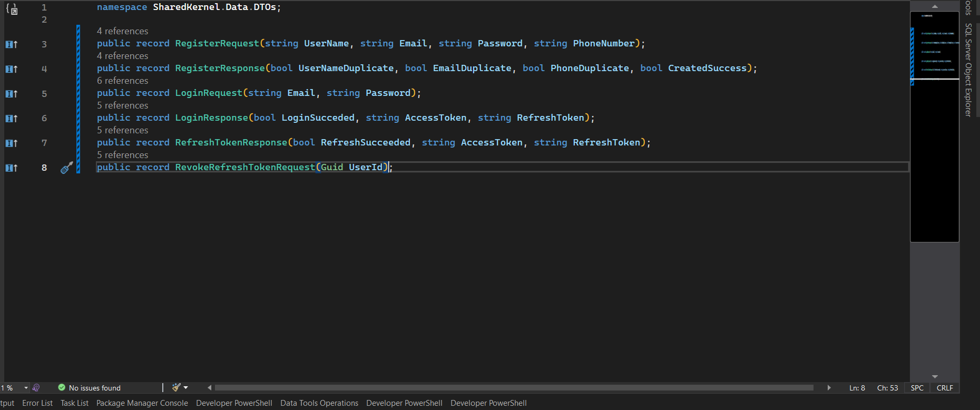Click the horizontal scrollbar left arrow

[x=210, y=388]
